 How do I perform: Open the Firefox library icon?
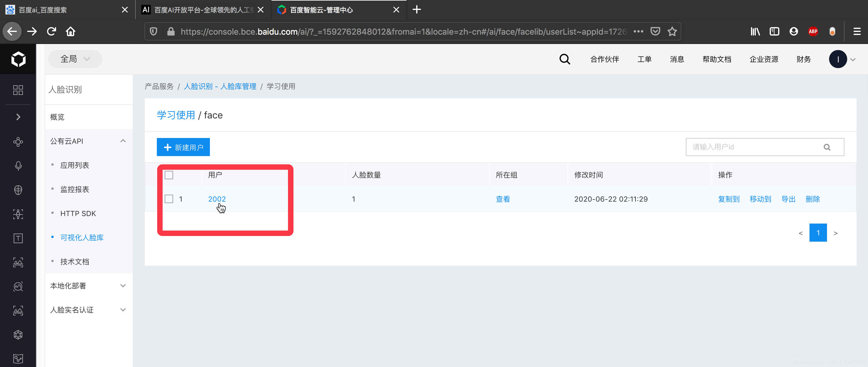(755, 31)
